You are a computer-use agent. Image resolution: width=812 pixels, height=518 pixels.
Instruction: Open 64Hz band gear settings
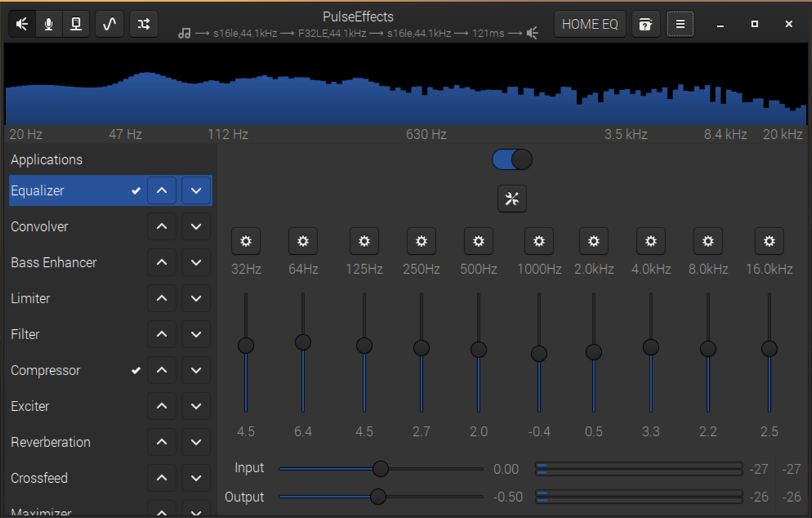(303, 241)
